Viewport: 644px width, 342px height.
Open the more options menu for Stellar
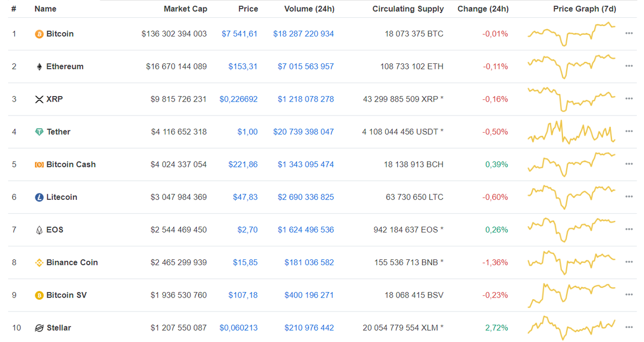(x=629, y=328)
